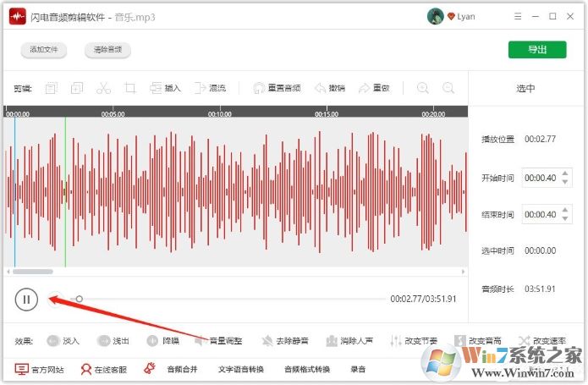Image resolution: width=588 pixels, height=385 pixels.
Task: Select the 选中 panel header tab
Action: coord(525,89)
